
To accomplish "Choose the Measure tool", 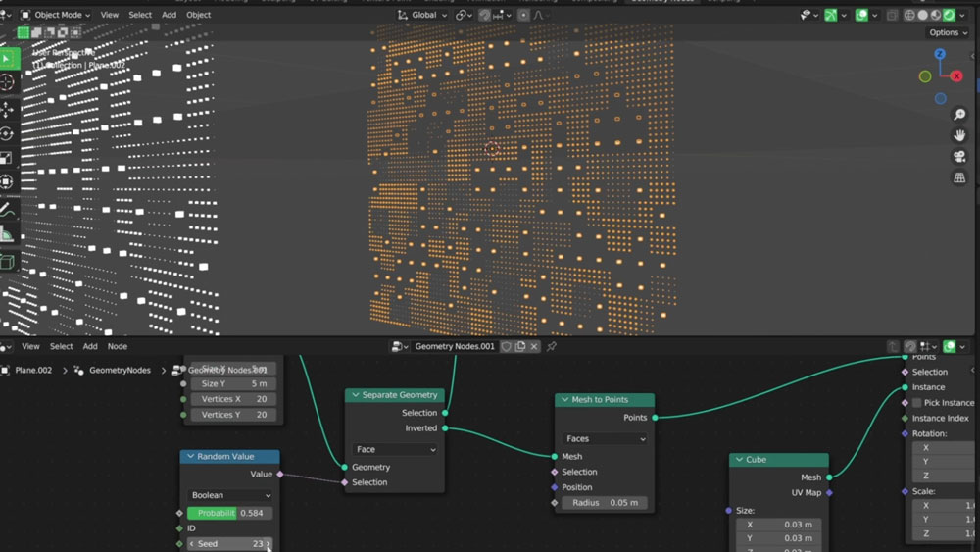I will [x=8, y=234].
